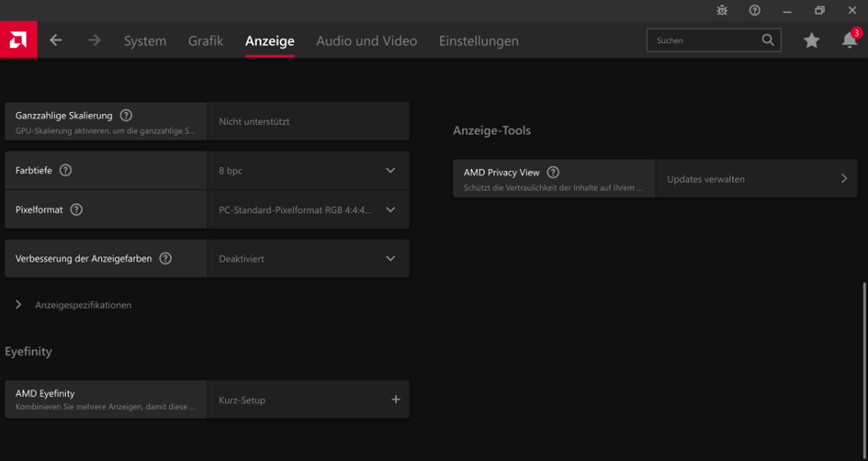Show help for Pixelformat

76,209
